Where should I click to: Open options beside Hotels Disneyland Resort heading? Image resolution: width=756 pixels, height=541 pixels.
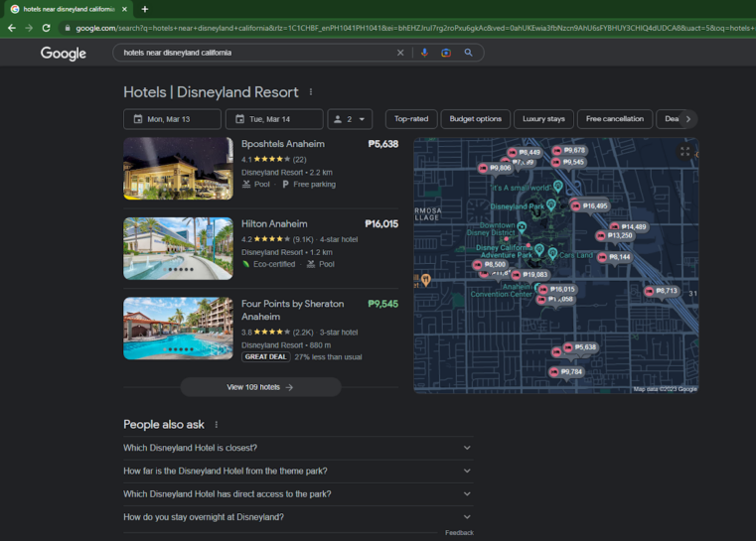(x=311, y=92)
